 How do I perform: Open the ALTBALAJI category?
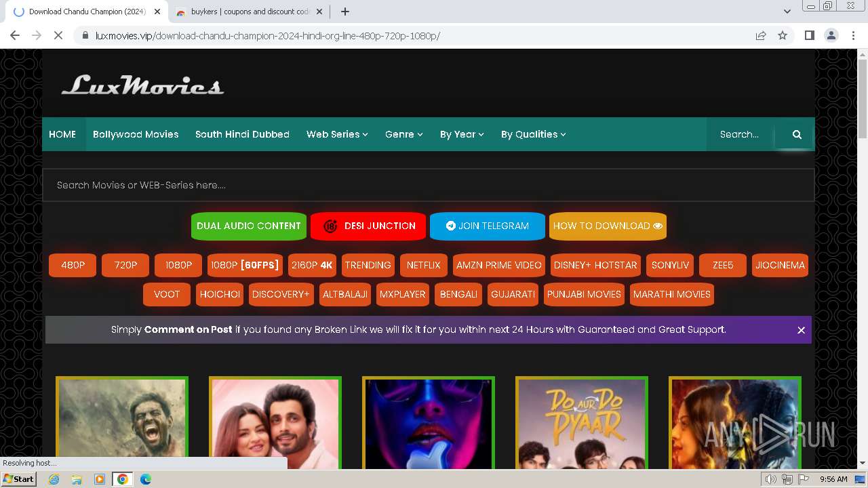pos(345,294)
